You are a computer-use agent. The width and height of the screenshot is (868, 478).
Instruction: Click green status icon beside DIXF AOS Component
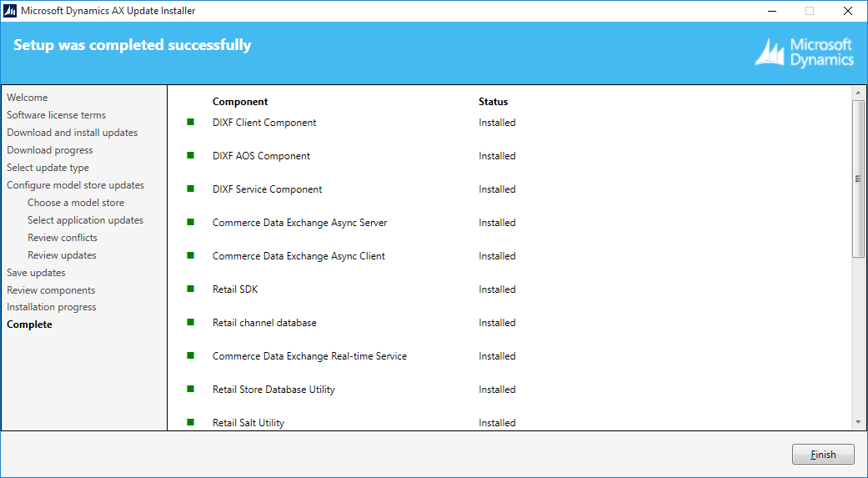[x=190, y=155]
